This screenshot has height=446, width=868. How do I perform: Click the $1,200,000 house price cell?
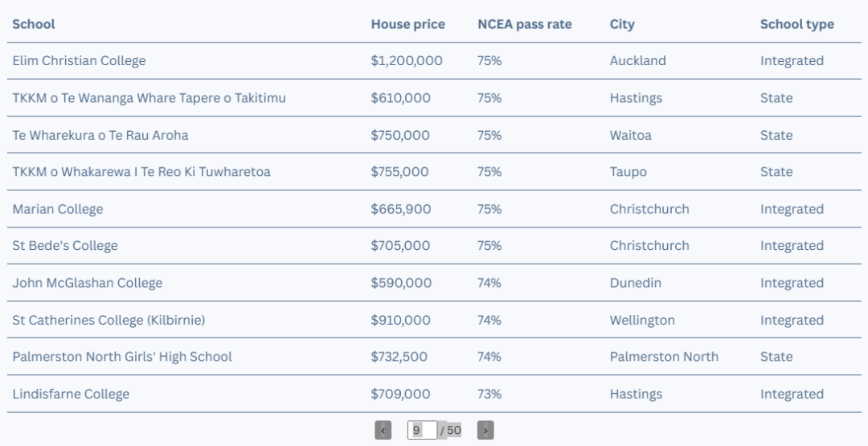(407, 61)
